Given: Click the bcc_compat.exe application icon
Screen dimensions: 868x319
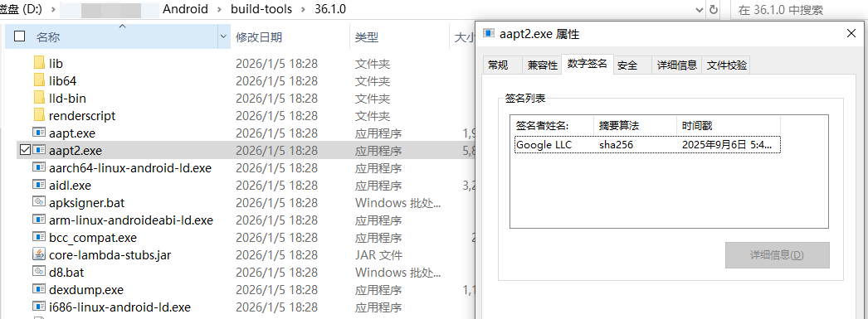Looking at the screenshot, I should [x=39, y=237].
